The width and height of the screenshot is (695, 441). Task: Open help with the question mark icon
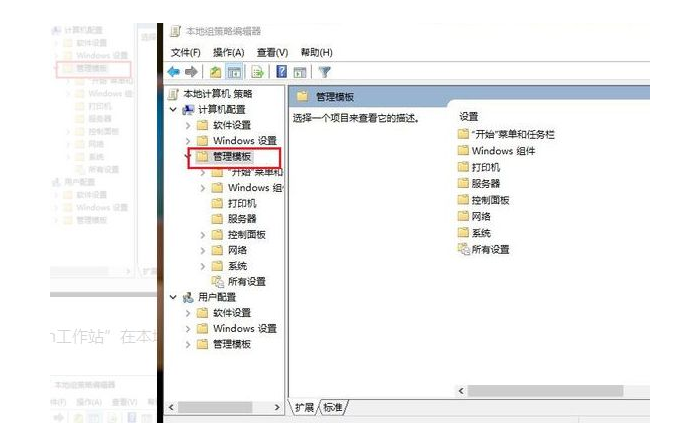(281, 71)
